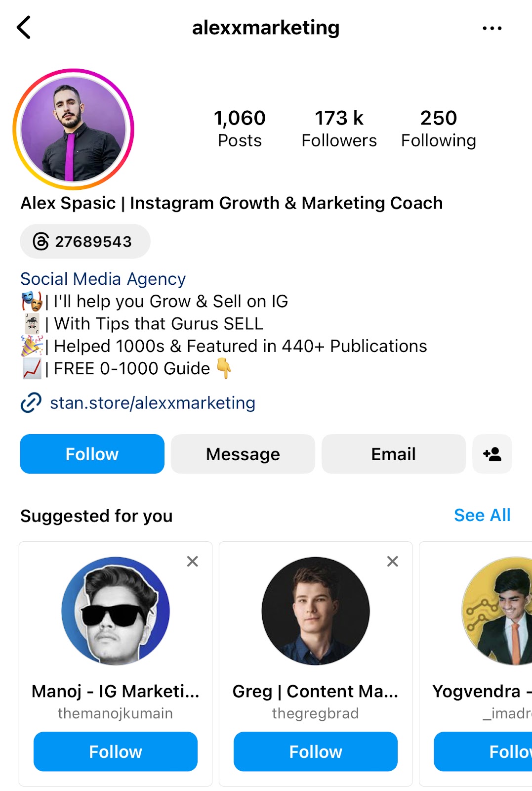Follow themanojkumain account

pyautogui.click(x=116, y=751)
